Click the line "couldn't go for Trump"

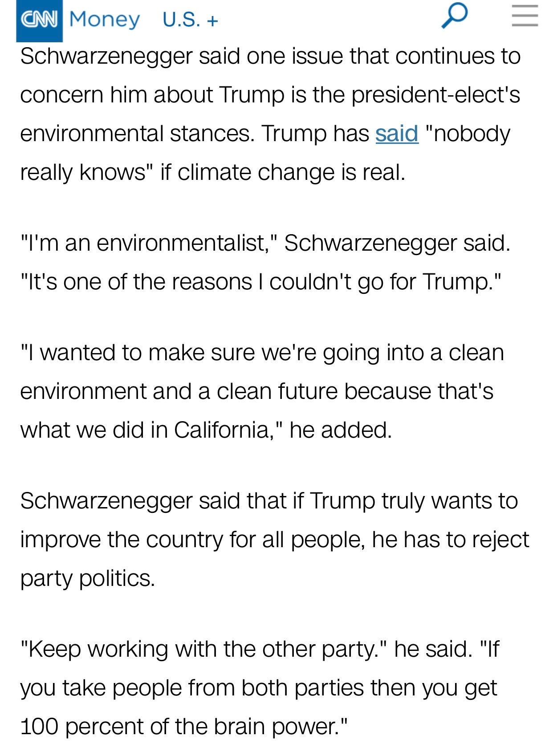[380, 282]
